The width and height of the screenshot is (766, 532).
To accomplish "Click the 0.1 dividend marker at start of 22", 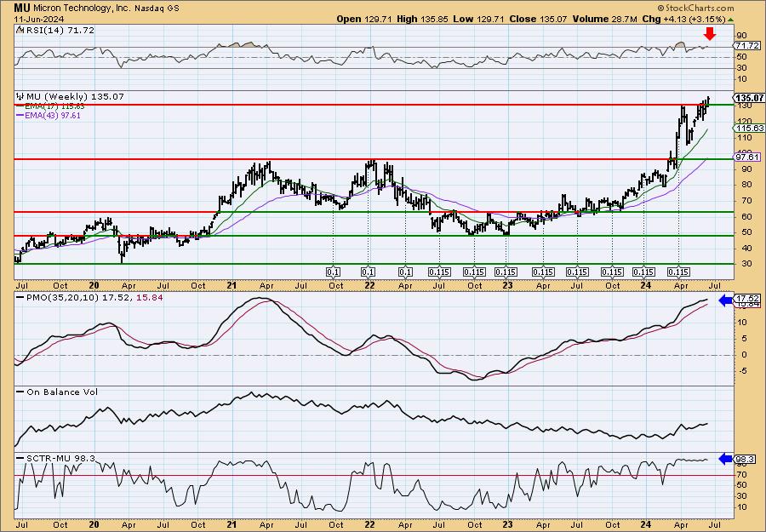I will tap(368, 272).
